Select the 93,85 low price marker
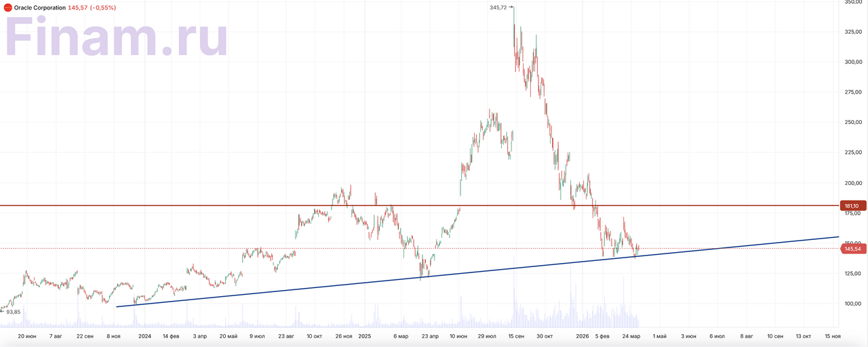The image size is (868, 347). click(12, 312)
